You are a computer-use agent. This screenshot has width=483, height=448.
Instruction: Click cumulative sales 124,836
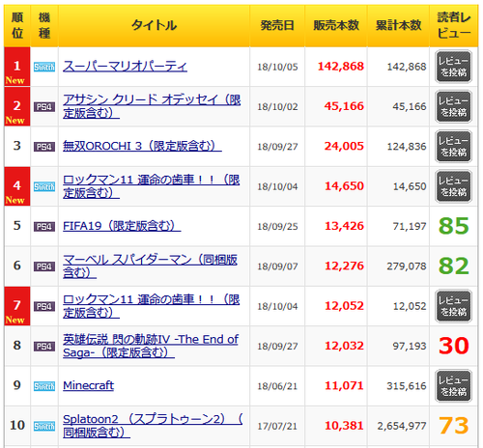tap(407, 147)
